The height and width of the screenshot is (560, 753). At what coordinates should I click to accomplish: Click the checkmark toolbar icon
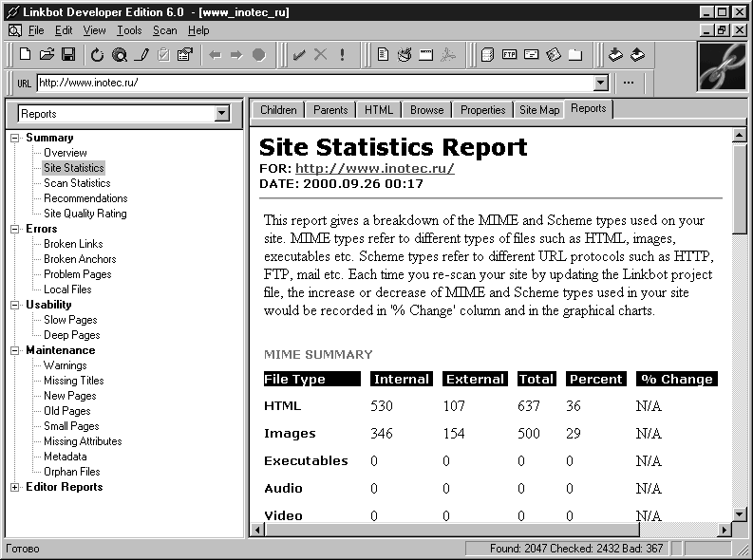pos(299,55)
